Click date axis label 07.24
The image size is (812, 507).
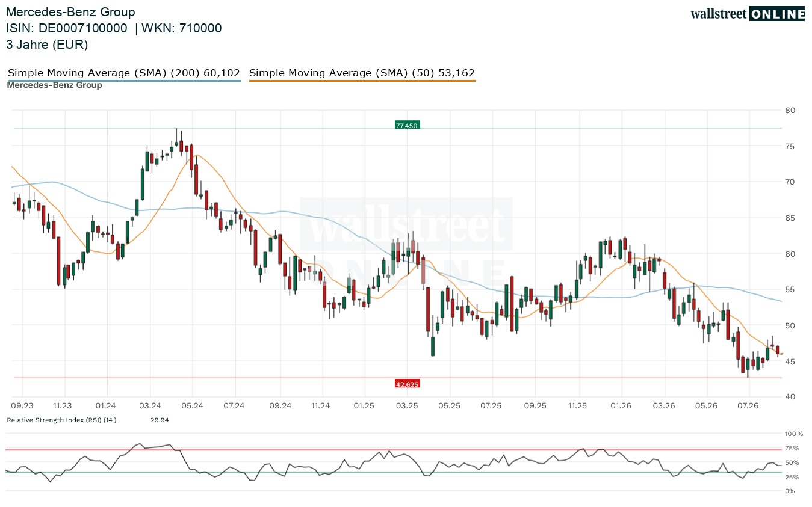pyautogui.click(x=234, y=406)
